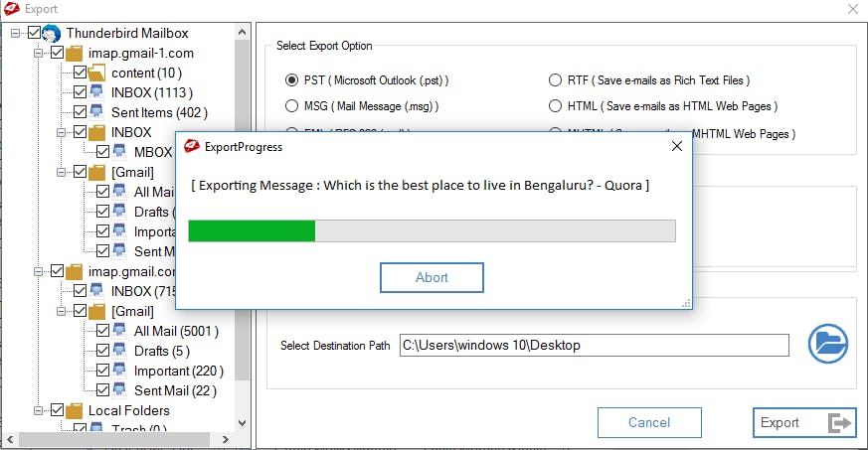Click the horizontal scrollbar left arrow
Image resolution: width=868 pixels, height=450 pixels.
pos(10,439)
